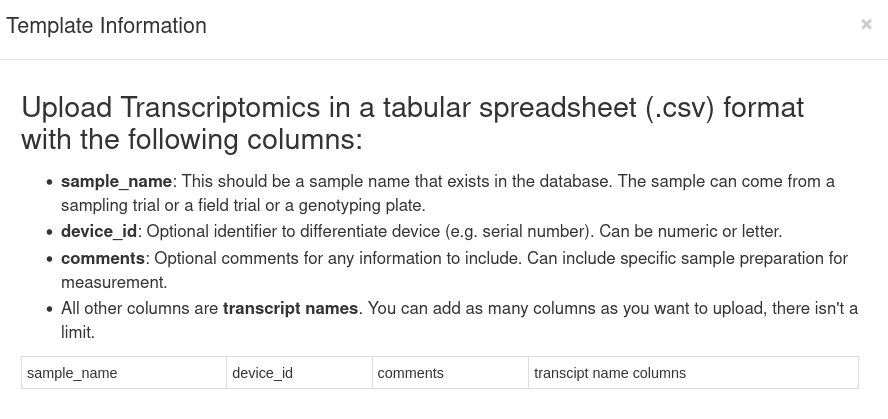Click the Upload Transcriptomics heading

point(412,123)
